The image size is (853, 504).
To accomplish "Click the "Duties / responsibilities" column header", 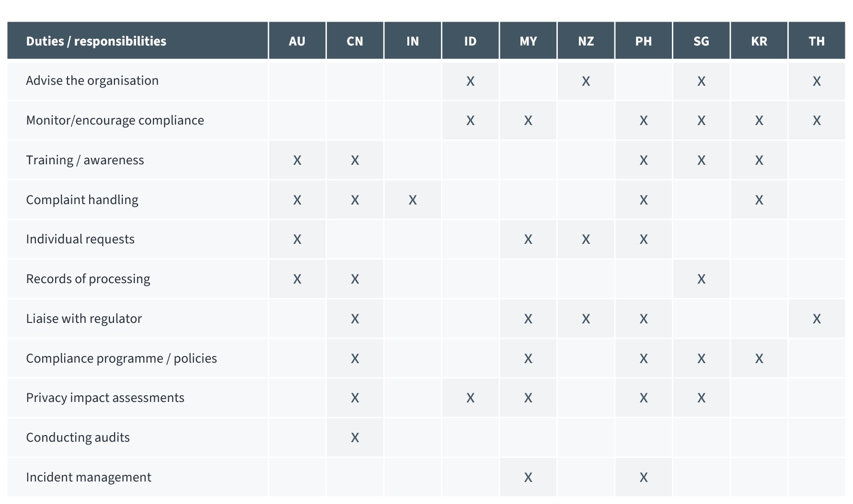I will 96,41.
